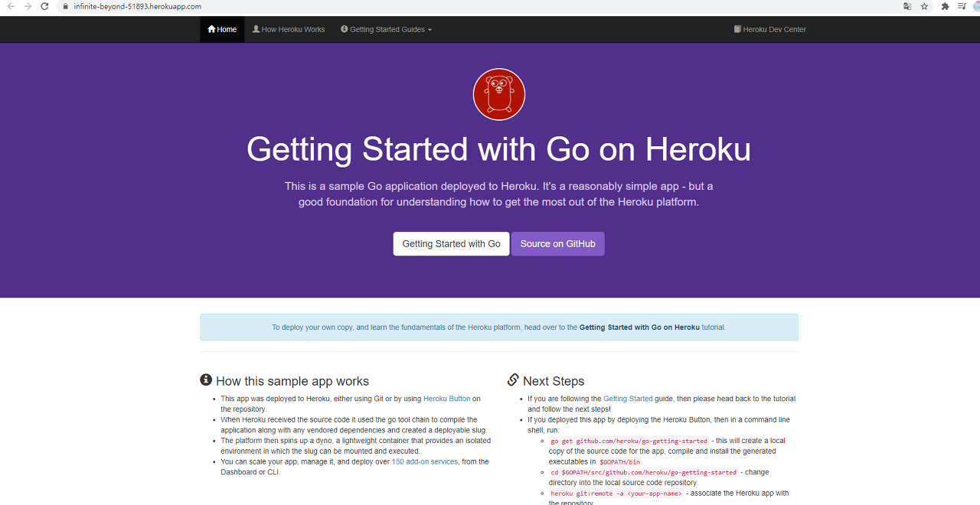Select the Home tab in the navbar
The height and width of the screenshot is (505, 980).
click(x=222, y=29)
